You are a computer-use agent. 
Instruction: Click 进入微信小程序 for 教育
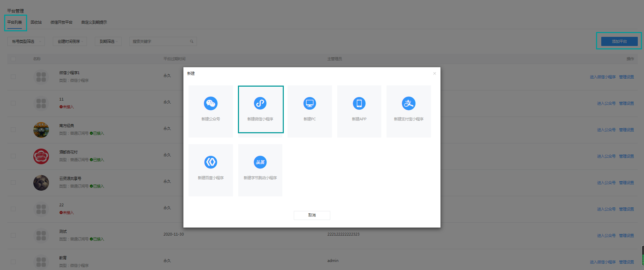click(x=603, y=262)
